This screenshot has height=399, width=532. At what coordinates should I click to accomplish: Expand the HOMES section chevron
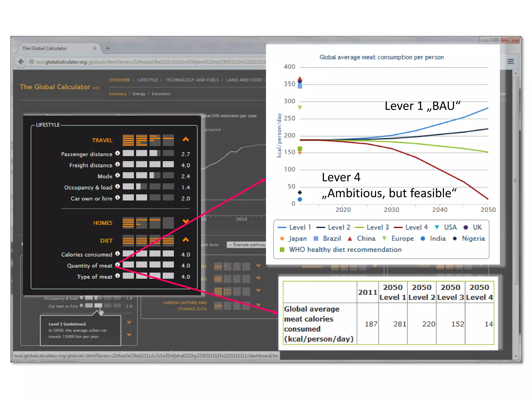186,222
